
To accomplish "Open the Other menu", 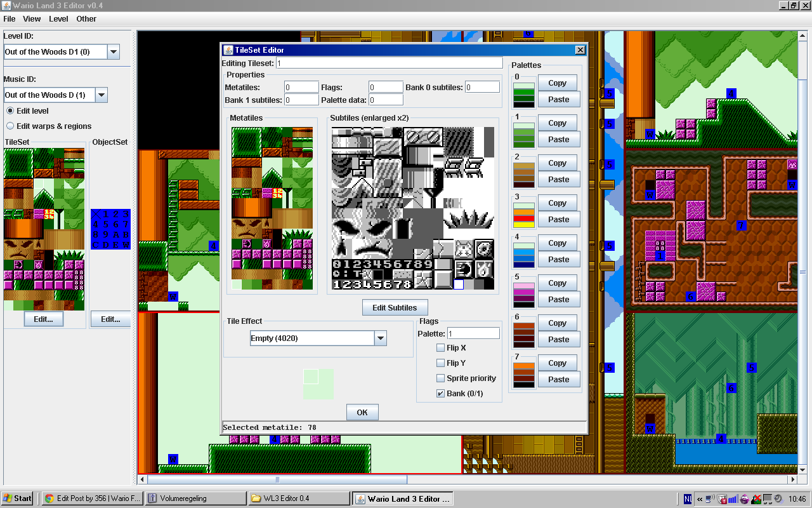I will pos(86,19).
